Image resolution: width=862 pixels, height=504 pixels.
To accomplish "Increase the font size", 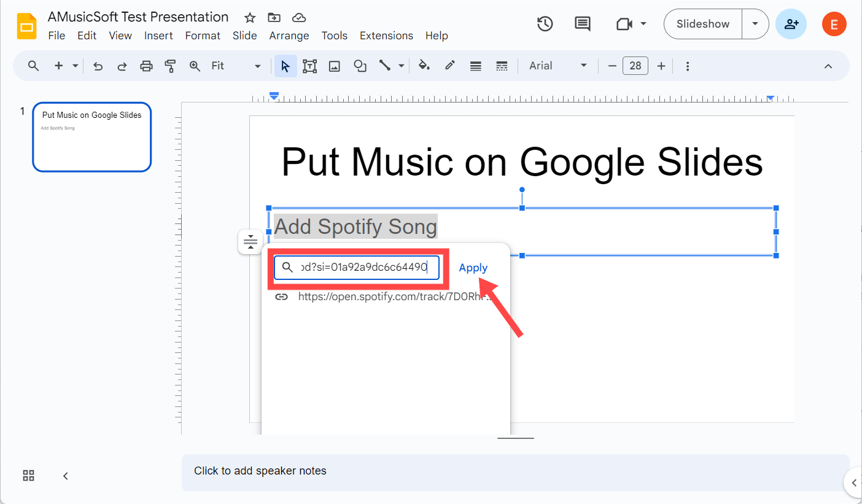I will [661, 66].
